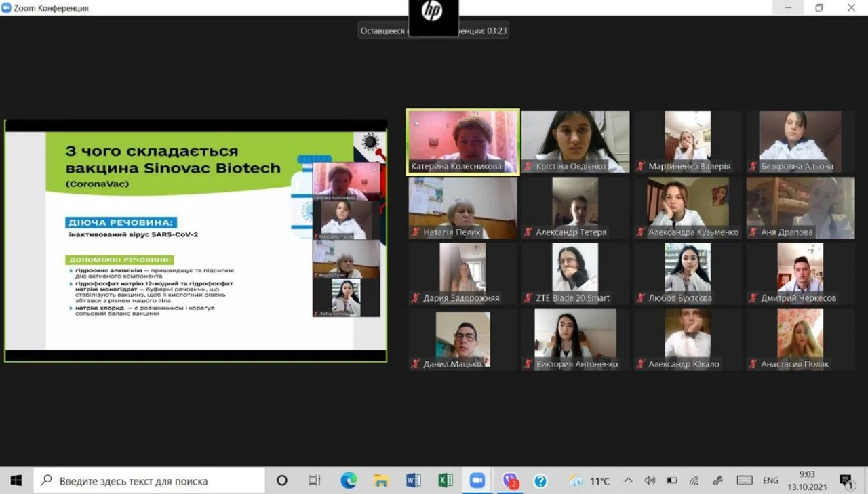Screen dimensions: 868x494
Task: Click the remaining conference time banner
Action: pos(433,30)
